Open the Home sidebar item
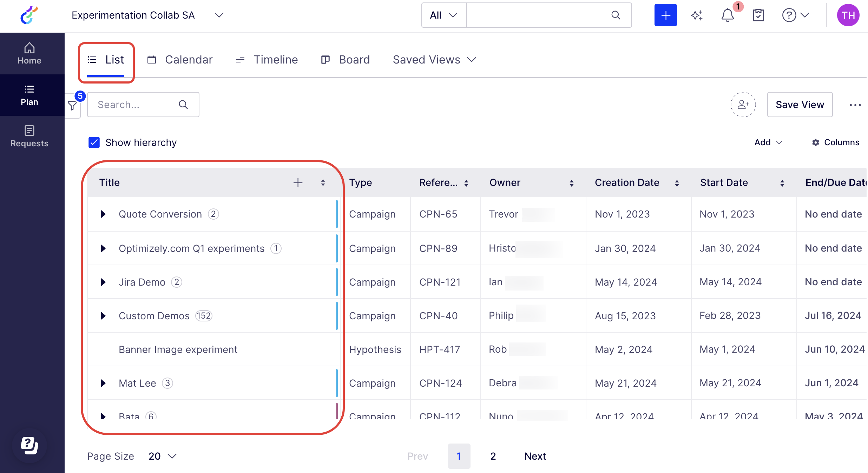 coord(29,54)
